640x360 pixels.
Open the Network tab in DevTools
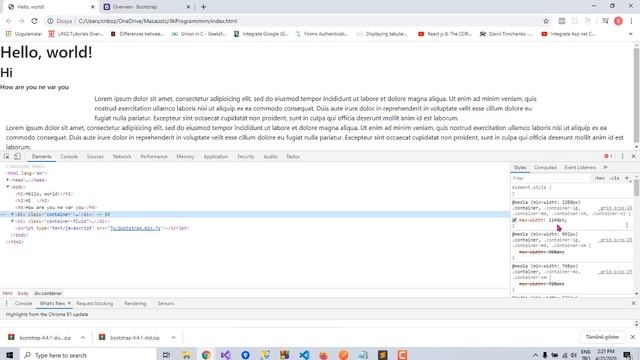click(x=122, y=156)
